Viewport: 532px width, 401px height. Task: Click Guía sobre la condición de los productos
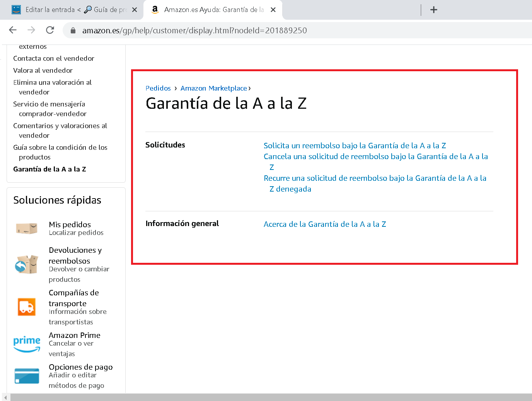click(x=60, y=152)
